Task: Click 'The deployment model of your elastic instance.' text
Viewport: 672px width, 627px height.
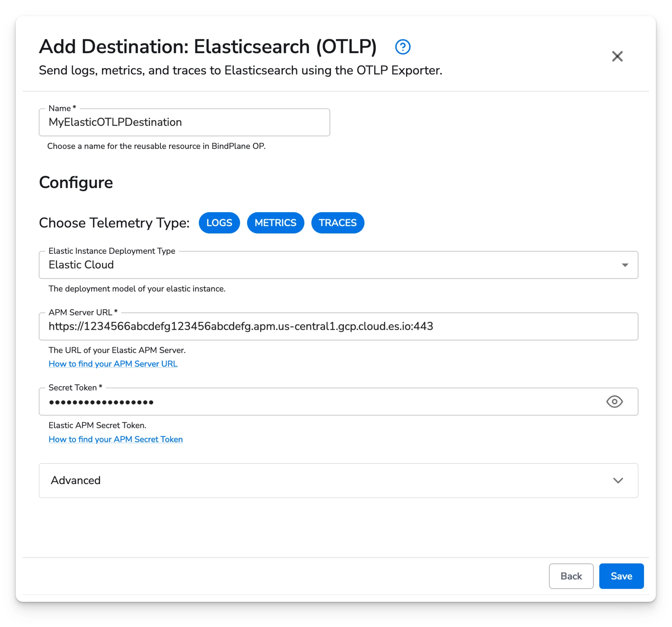Action: [137, 289]
